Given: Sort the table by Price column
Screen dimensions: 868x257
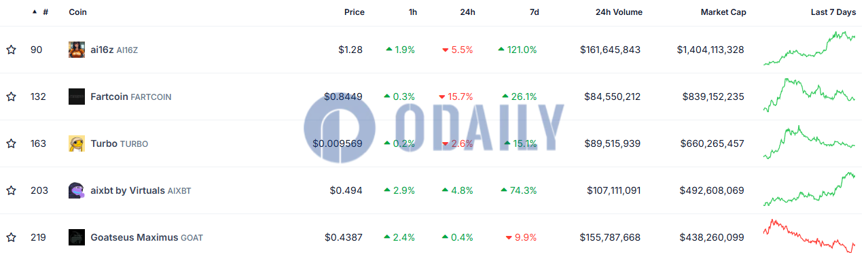Looking at the screenshot, I should pos(354,12).
